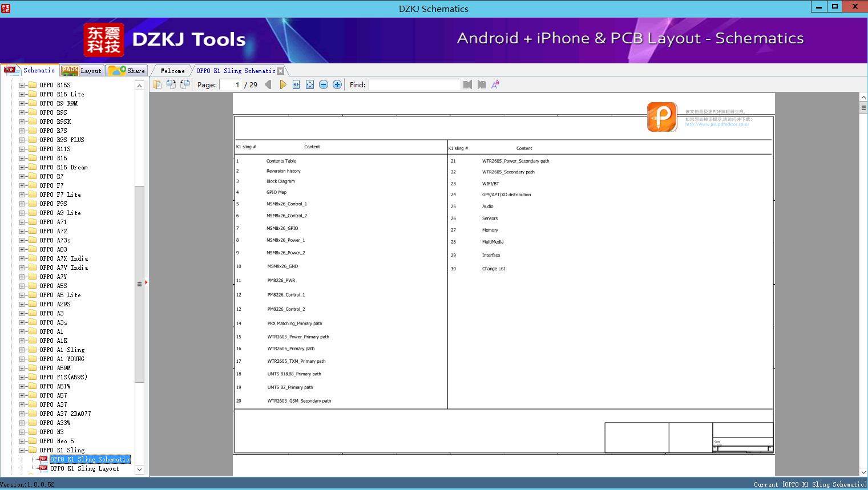Select the OPPO Neo 5 tree item
This screenshot has width=868, height=490.
coord(56,441)
